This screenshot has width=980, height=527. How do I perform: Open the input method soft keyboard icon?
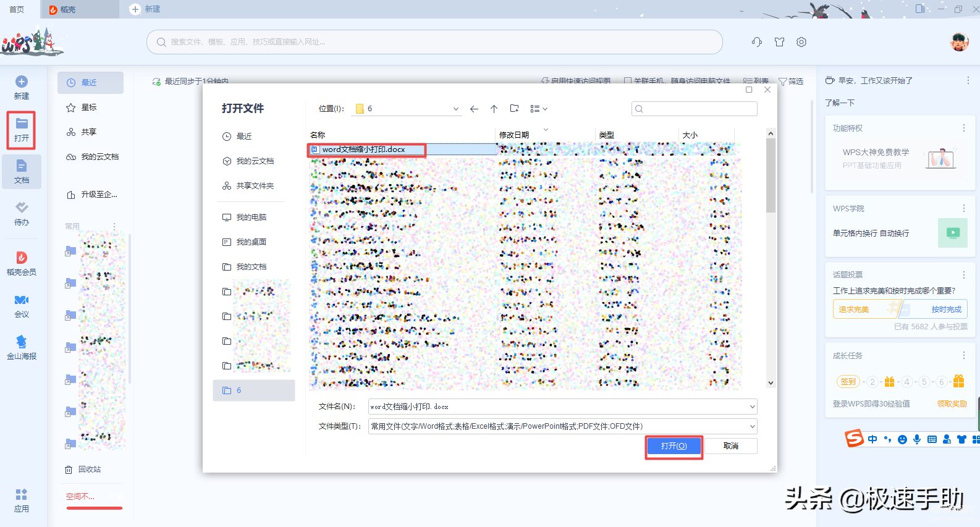click(x=932, y=439)
